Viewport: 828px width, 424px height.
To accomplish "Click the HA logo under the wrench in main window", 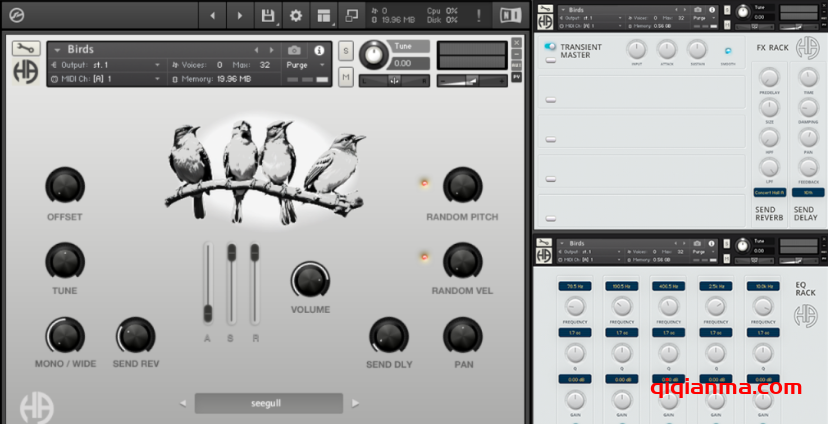I will click(25, 72).
